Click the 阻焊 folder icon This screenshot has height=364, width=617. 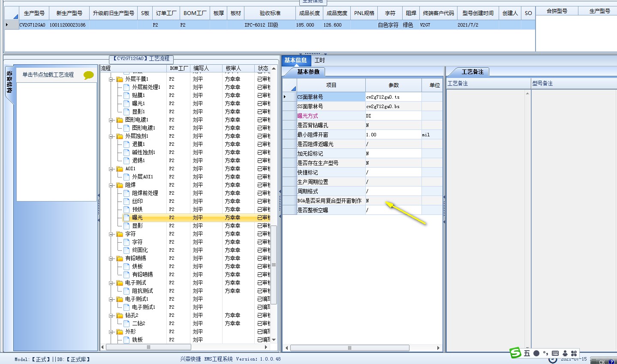point(120,185)
